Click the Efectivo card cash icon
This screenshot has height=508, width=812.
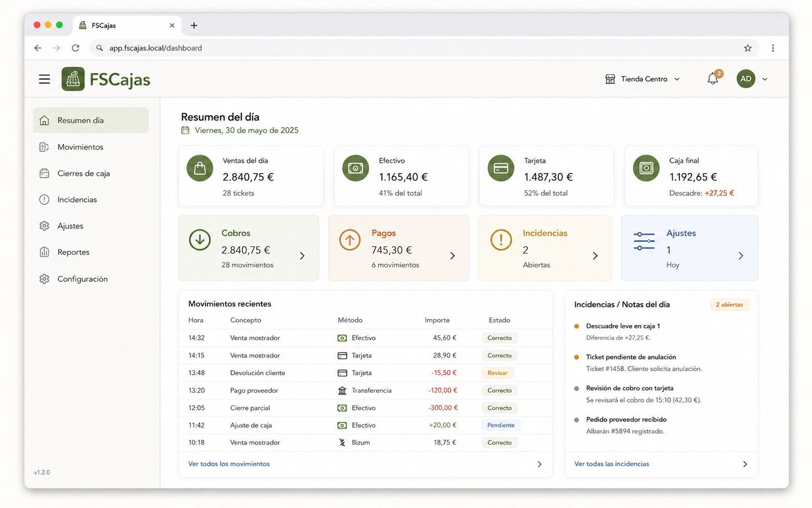click(x=355, y=168)
